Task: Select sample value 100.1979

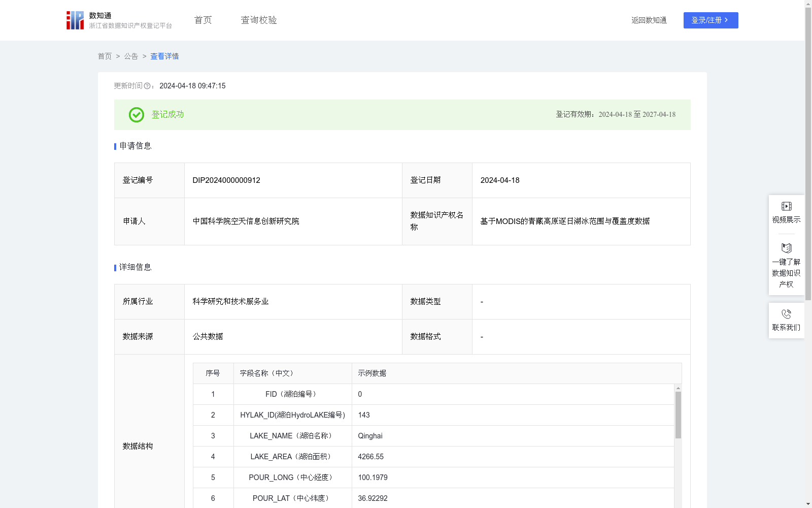Action: pos(373,478)
